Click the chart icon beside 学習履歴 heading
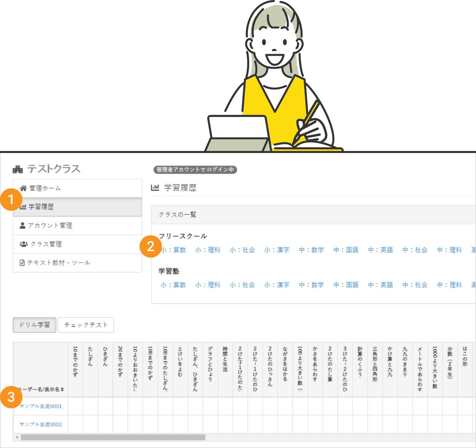Screen dimensions: 476x448 click(x=155, y=188)
